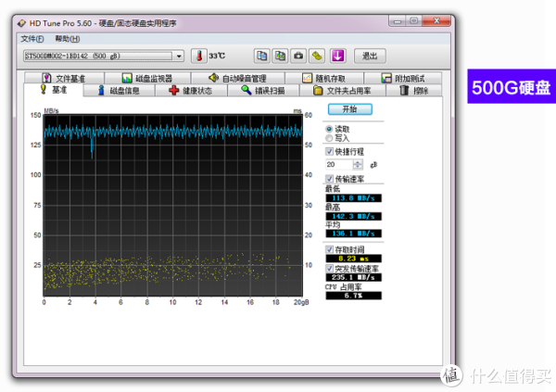
Task: Click the 136.1 MB/s average value
Action: [x=354, y=234]
